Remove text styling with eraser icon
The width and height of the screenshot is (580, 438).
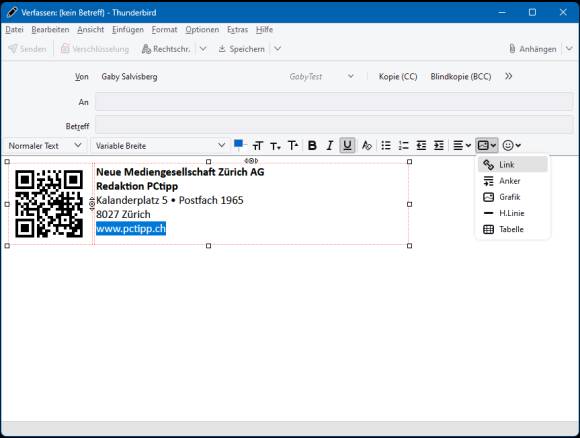[x=366, y=145]
